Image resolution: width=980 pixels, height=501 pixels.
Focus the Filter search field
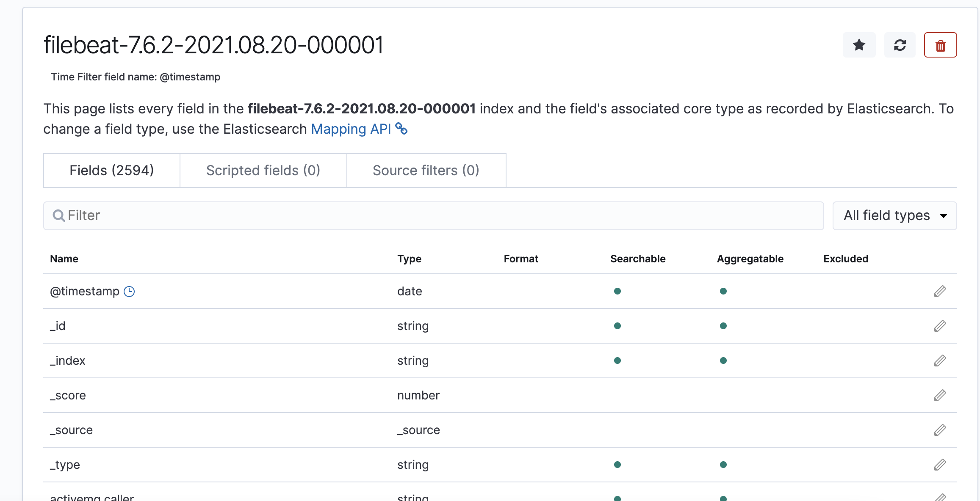click(434, 216)
